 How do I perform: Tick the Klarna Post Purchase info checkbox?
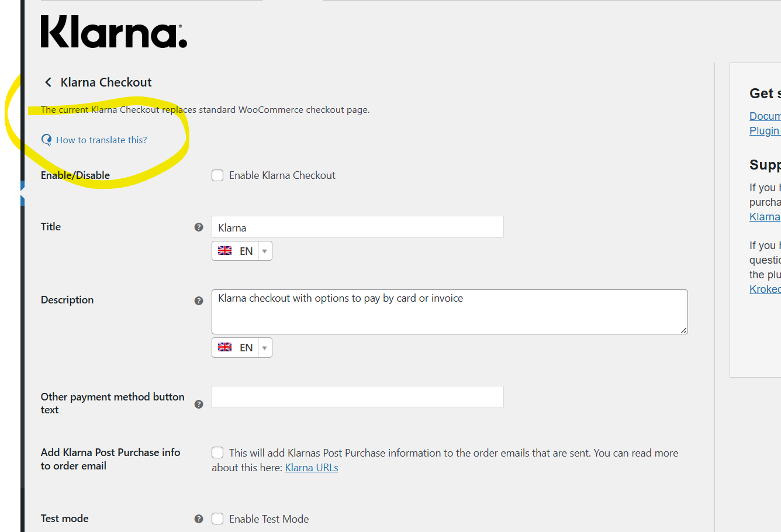[217, 452]
